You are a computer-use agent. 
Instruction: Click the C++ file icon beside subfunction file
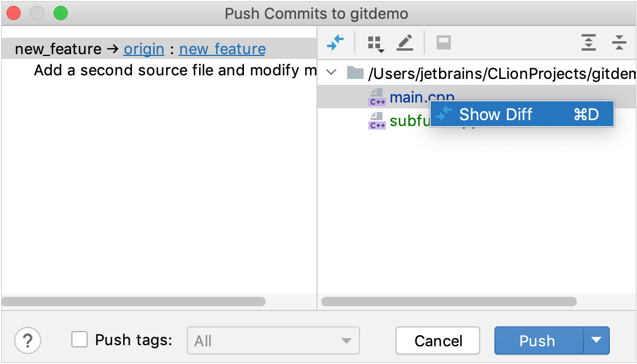[377, 121]
